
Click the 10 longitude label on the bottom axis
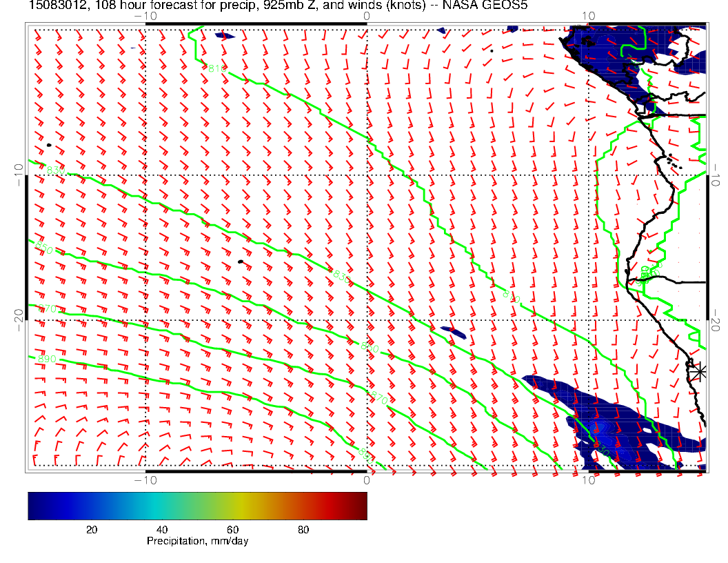coord(587,480)
